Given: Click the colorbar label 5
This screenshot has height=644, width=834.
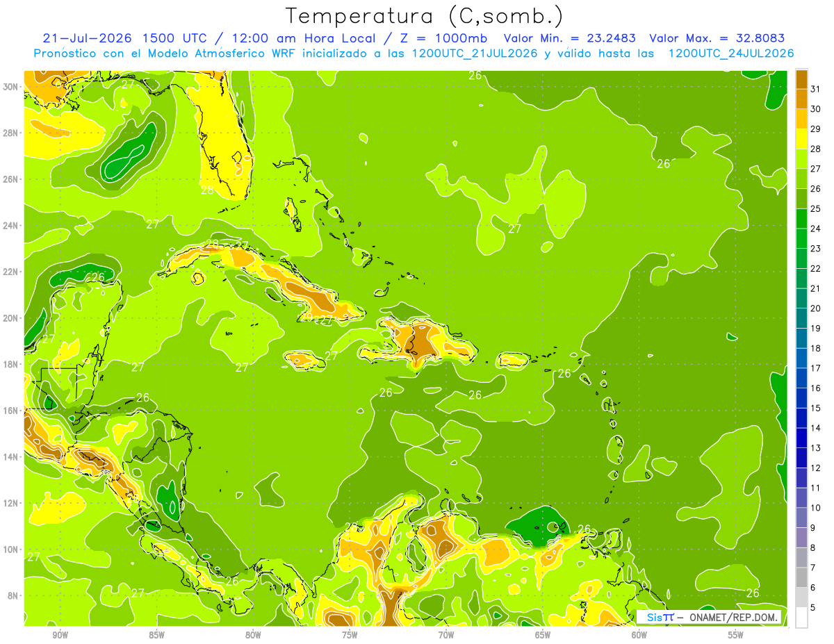Looking at the screenshot, I should [x=813, y=607].
